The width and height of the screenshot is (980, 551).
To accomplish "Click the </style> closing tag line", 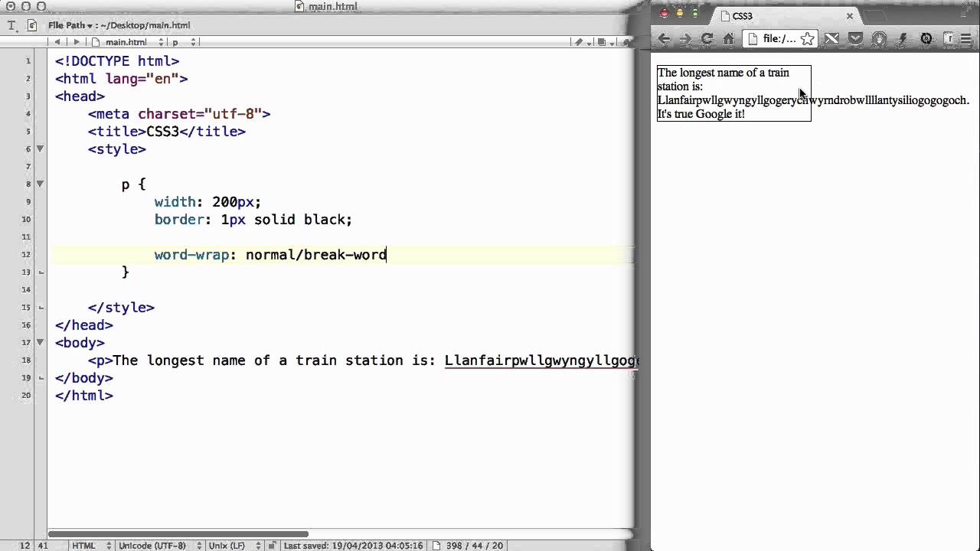I will tap(121, 308).
